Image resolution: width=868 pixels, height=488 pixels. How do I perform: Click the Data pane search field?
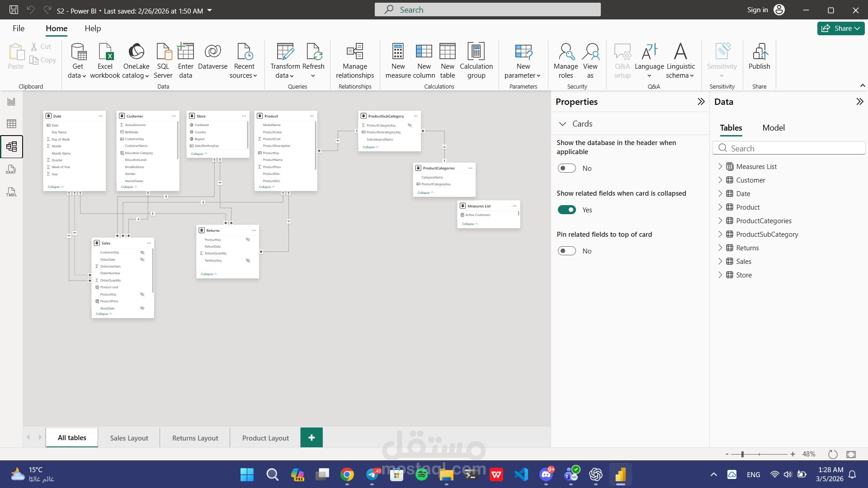(x=789, y=148)
